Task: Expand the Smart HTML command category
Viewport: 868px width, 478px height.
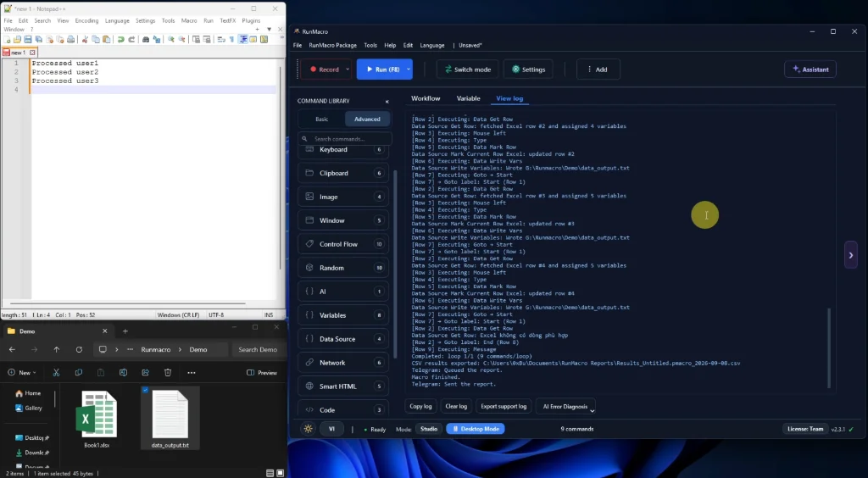Action: pyautogui.click(x=343, y=386)
